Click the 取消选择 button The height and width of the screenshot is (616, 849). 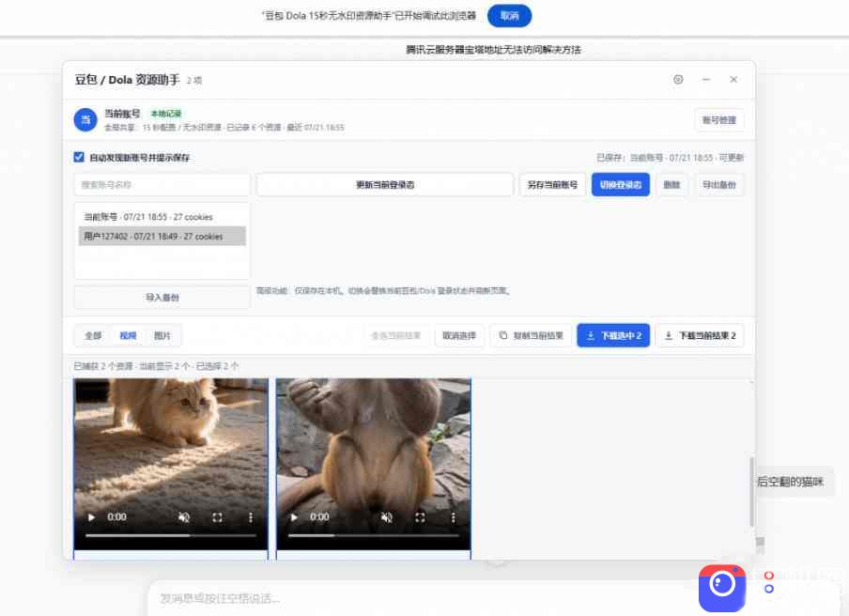coord(459,335)
